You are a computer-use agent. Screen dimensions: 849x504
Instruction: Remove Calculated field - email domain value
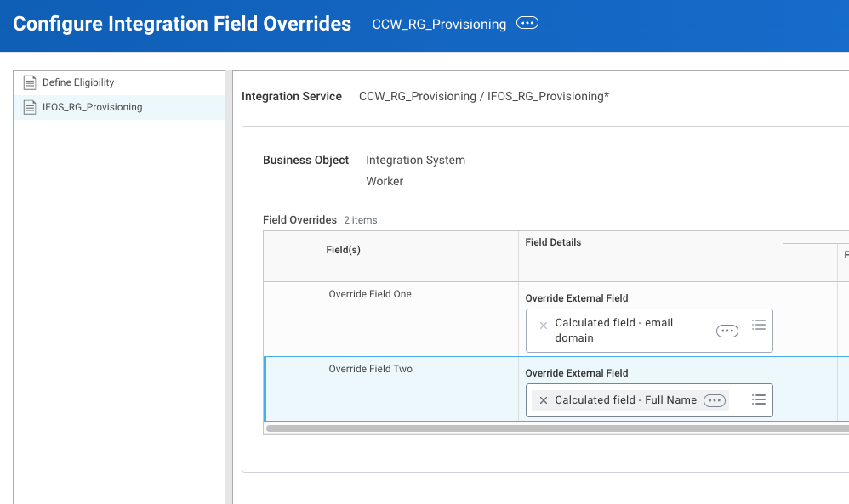click(543, 326)
